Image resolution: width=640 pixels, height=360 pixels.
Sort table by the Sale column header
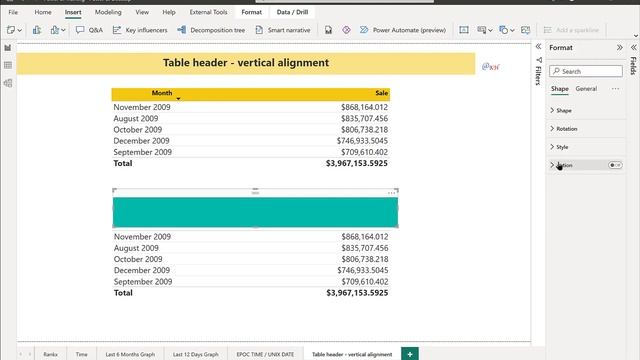381,93
